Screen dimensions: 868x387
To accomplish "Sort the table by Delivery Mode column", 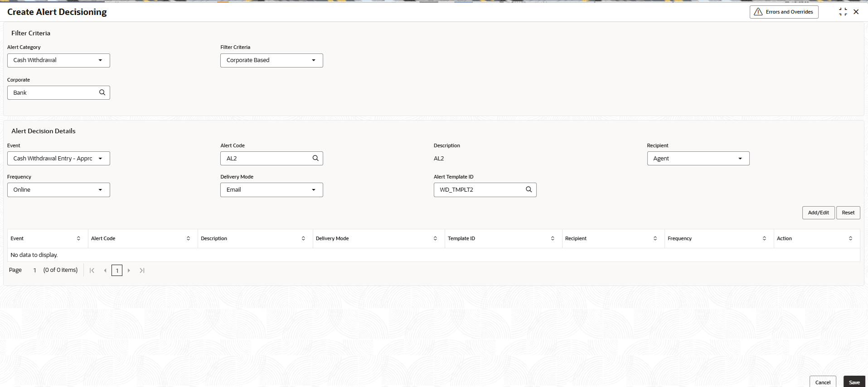I will point(436,238).
